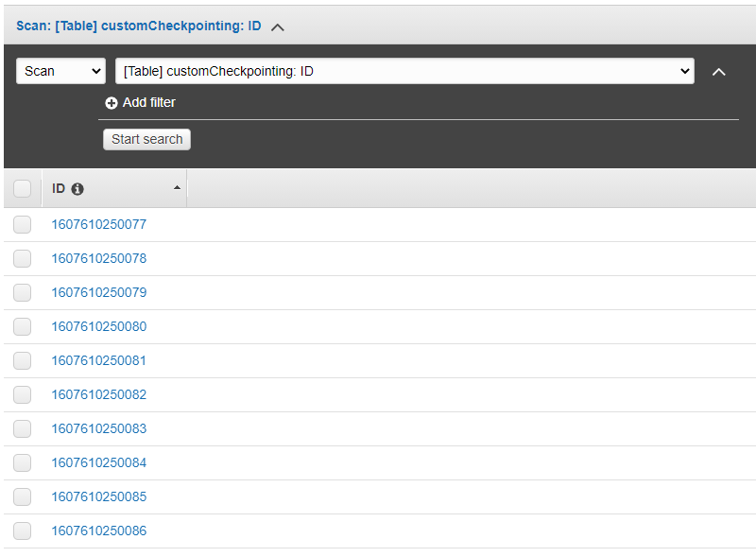Open record 1607610250079
756x557 pixels.
point(98,292)
